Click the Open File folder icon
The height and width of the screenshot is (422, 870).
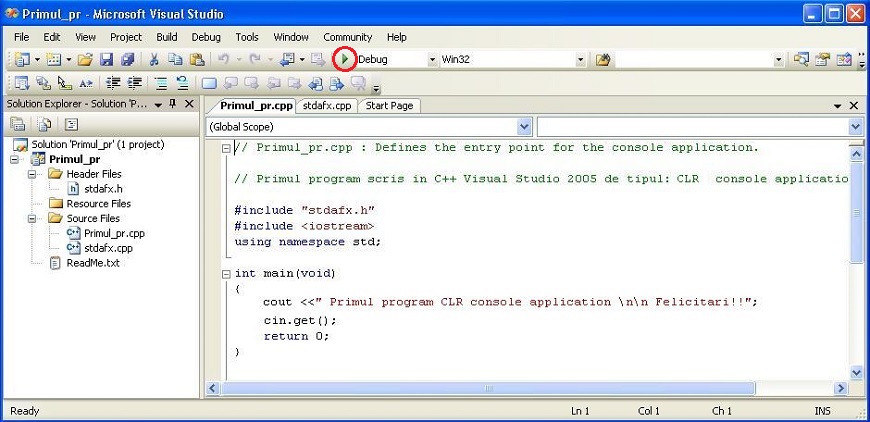(x=85, y=60)
